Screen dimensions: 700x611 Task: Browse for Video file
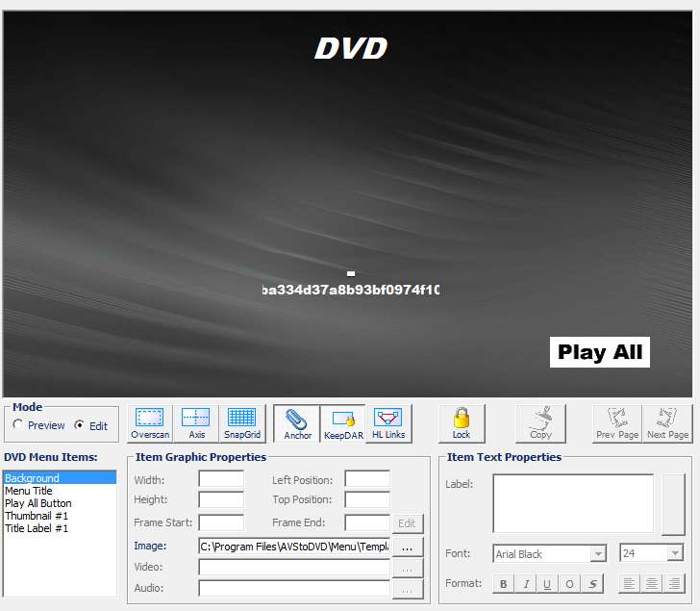(407, 568)
